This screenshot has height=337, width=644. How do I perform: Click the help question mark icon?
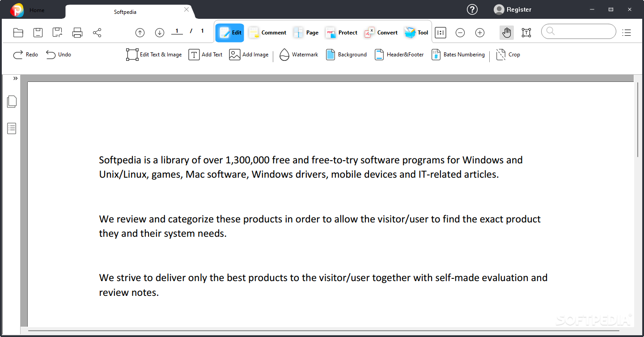pyautogui.click(x=472, y=9)
